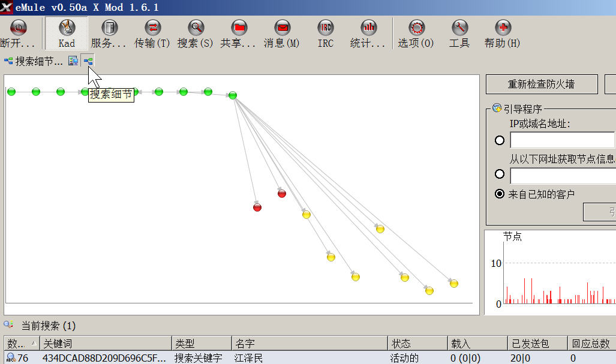The image size is (616, 364).
Task: Click the 20|0 sent packets cell
Action: tap(520, 358)
